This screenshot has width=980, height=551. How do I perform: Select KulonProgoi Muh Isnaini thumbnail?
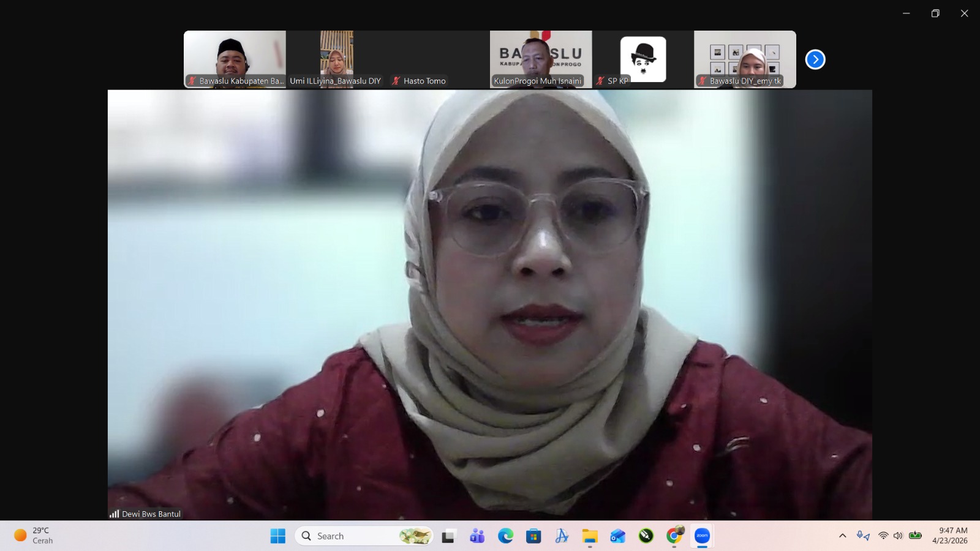[541, 59]
